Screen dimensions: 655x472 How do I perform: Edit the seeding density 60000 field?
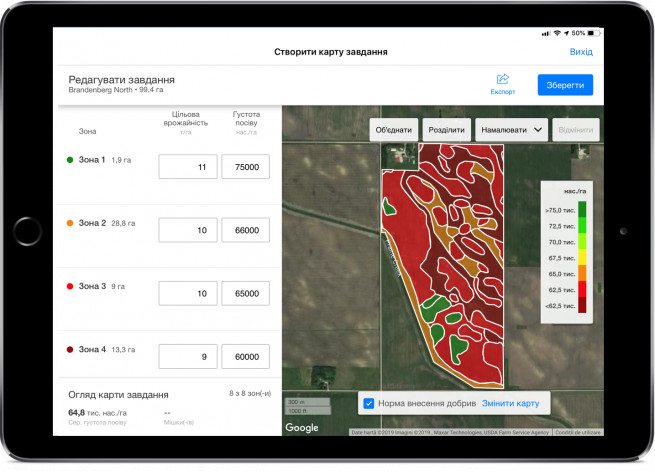(246, 356)
